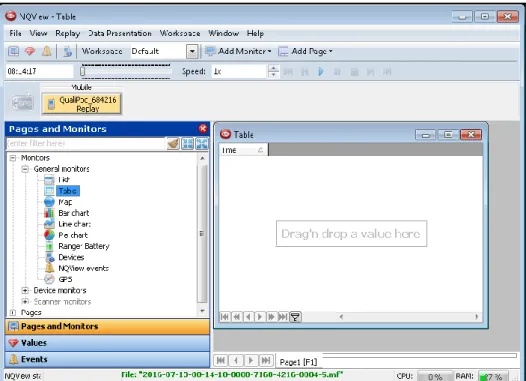This screenshot has width=526, height=381.
Task: Click the replay Play button
Action: coord(321,71)
